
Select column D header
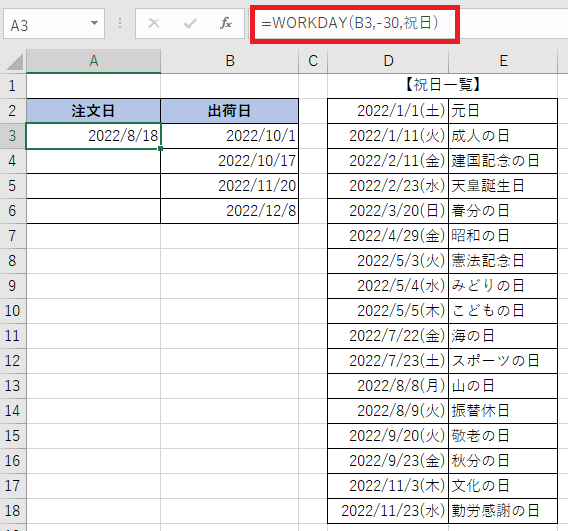(388, 61)
